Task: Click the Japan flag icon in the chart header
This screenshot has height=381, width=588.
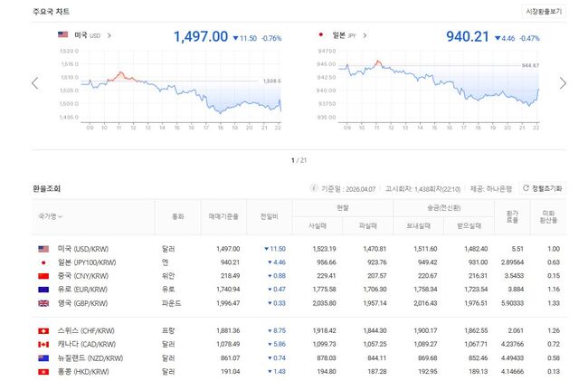Action: pyautogui.click(x=320, y=35)
